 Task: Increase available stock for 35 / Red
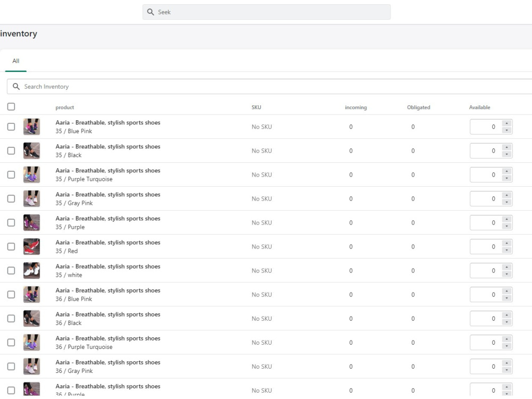click(506, 243)
